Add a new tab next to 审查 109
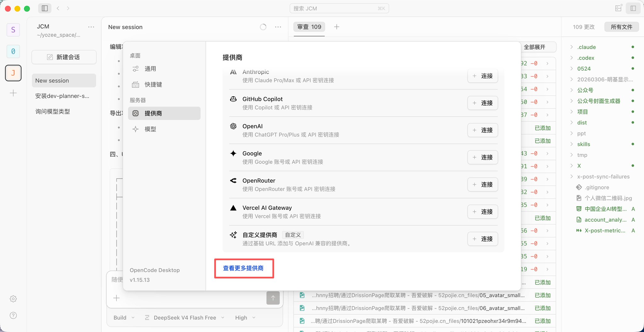The height and width of the screenshot is (332, 644). pos(337,27)
